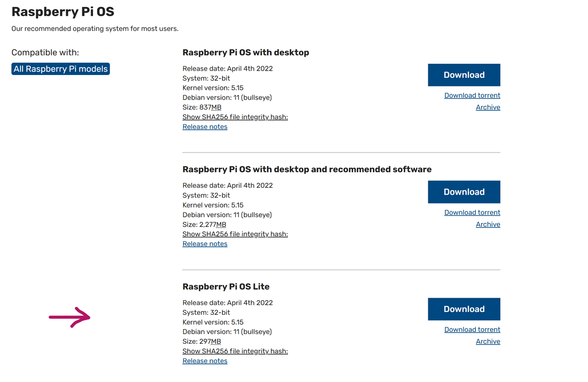Download Raspberry Pi OS Lite

(464, 309)
